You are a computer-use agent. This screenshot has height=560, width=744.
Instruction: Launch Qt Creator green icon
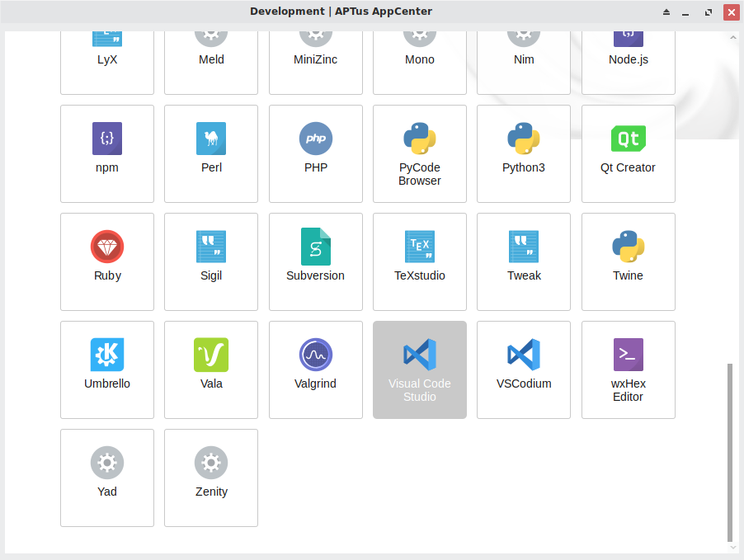(629, 139)
